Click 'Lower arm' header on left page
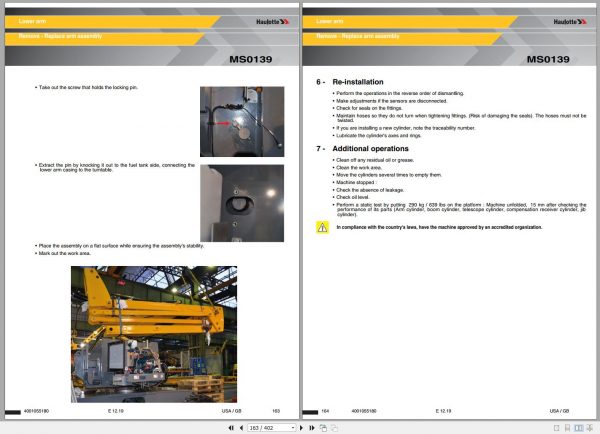The image size is (600, 434). (x=32, y=21)
